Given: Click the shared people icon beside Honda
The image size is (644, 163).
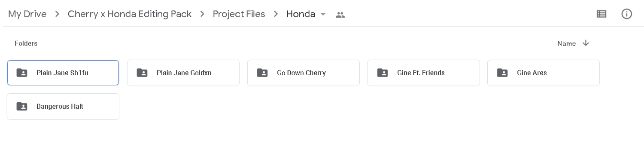Looking at the screenshot, I should click(340, 15).
